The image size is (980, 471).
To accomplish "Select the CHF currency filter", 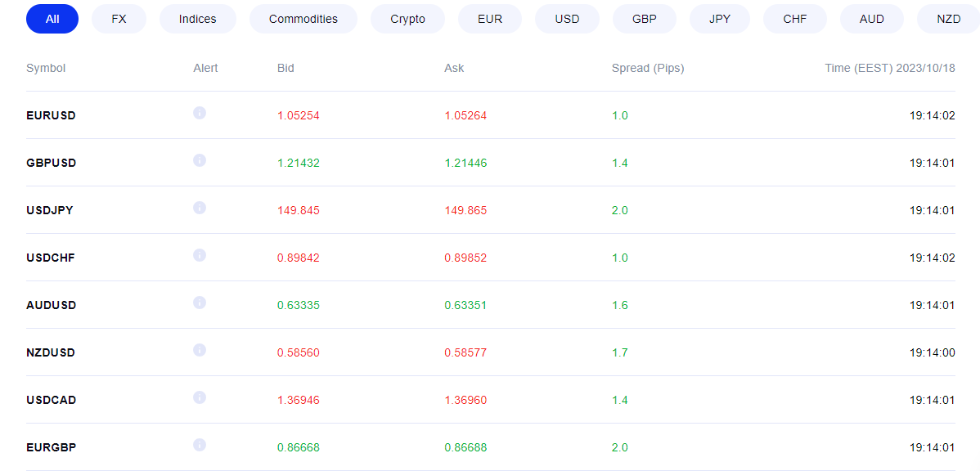I will click(x=795, y=19).
